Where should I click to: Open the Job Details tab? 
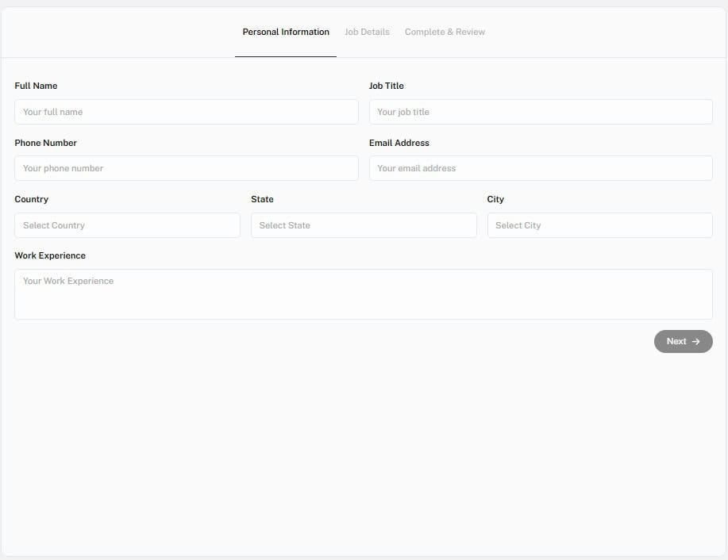click(367, 33)
